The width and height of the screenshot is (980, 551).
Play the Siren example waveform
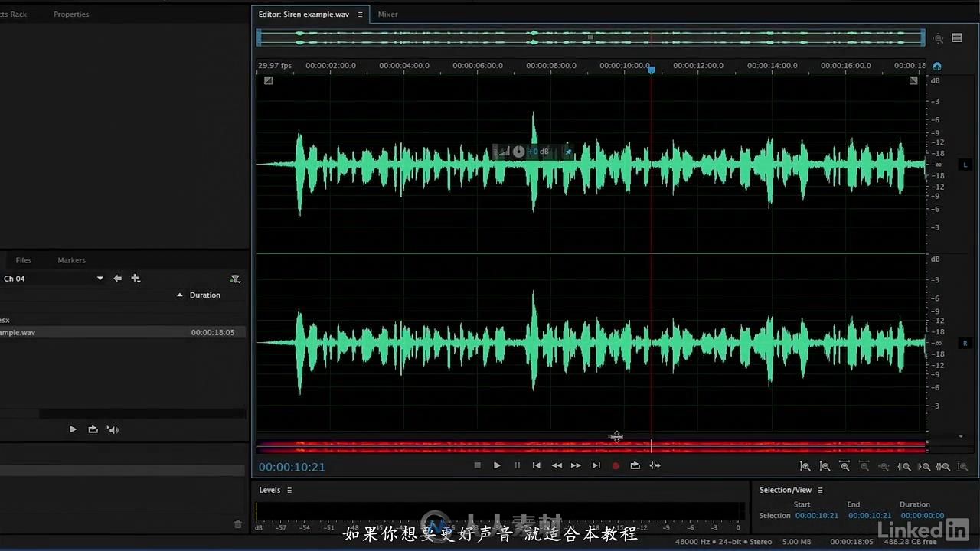(x=497, y=465)
